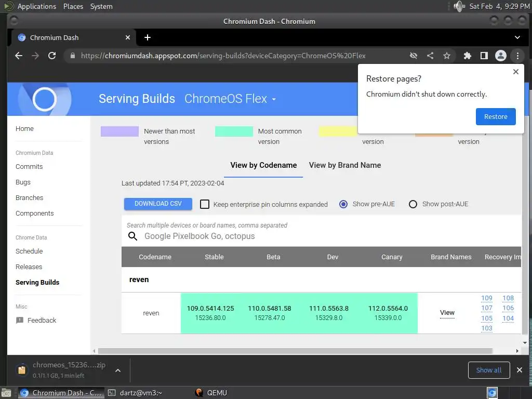
Task: Reload the current page
Action: click(52, 56)
